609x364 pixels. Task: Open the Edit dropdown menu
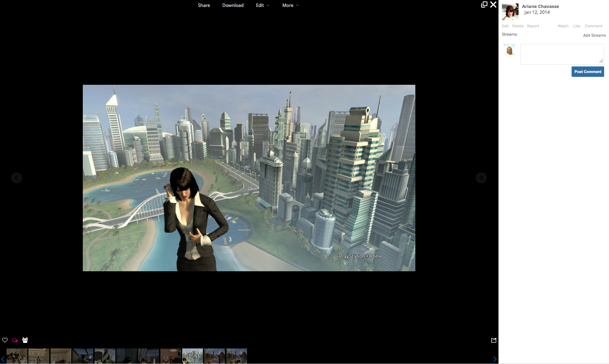263,5
